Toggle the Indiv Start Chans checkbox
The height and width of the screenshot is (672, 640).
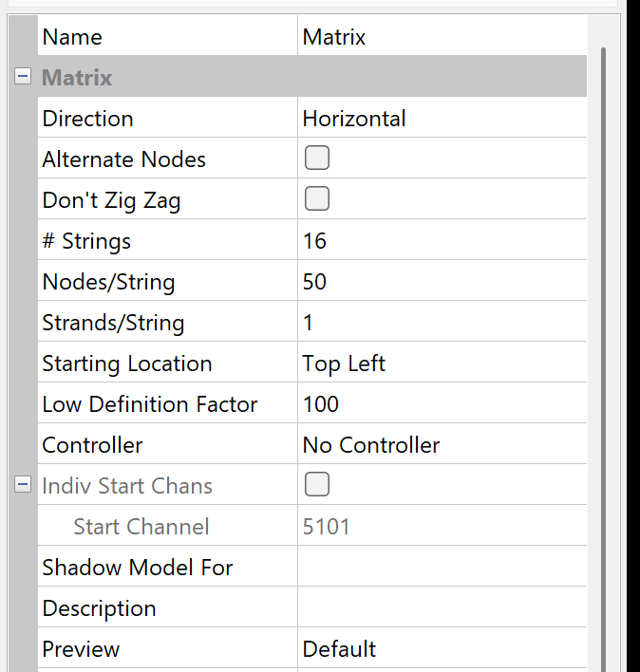[316, 485]
